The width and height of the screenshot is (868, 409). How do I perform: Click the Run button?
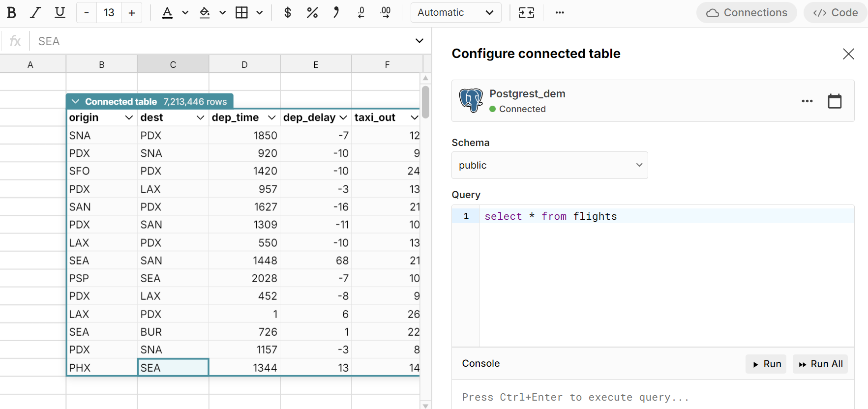766,364
